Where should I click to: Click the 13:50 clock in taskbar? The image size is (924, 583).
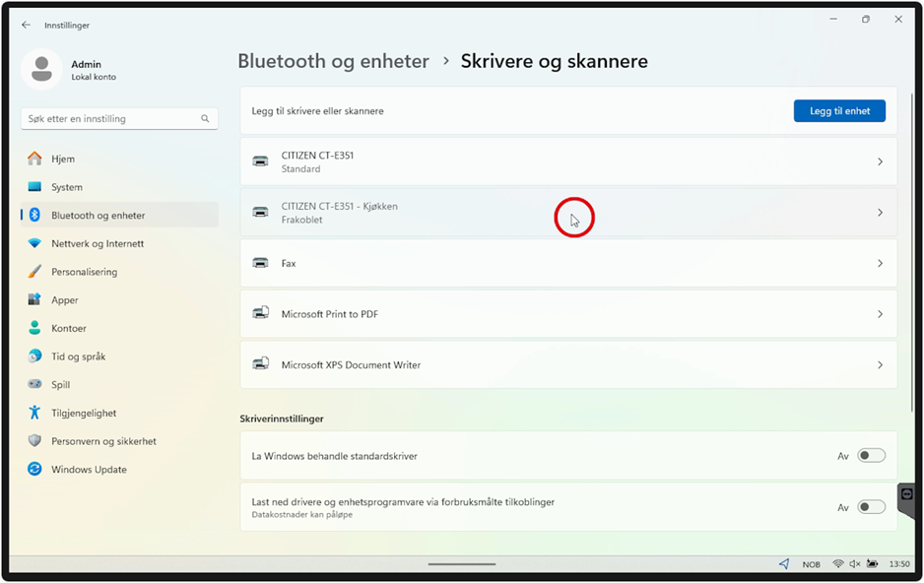899,564
